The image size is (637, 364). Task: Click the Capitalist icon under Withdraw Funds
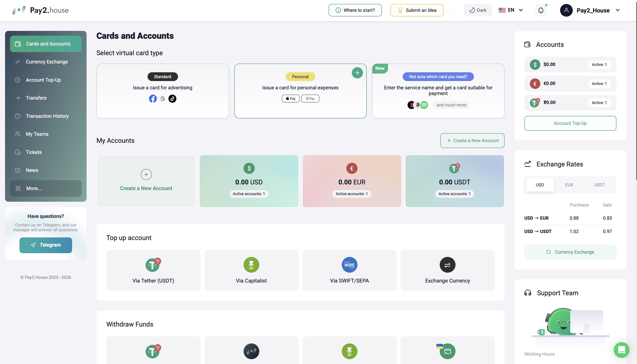pos(349,351)
